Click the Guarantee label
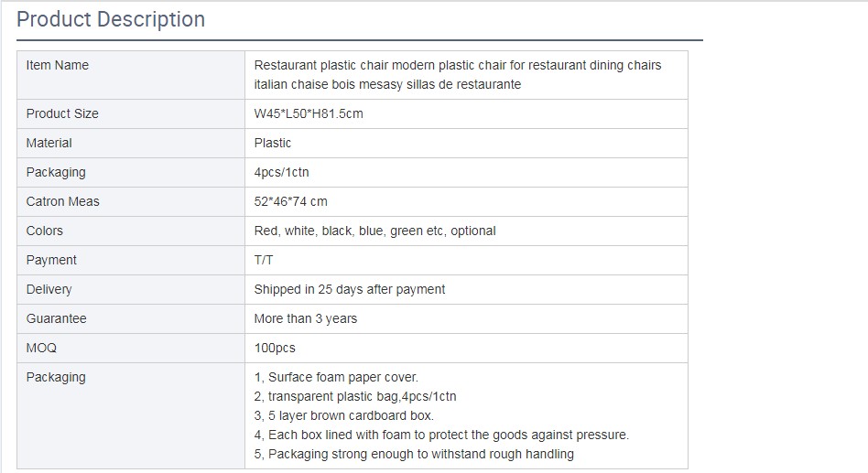The image size is (868, 473). pyautogui.click(x=57, y=318)
